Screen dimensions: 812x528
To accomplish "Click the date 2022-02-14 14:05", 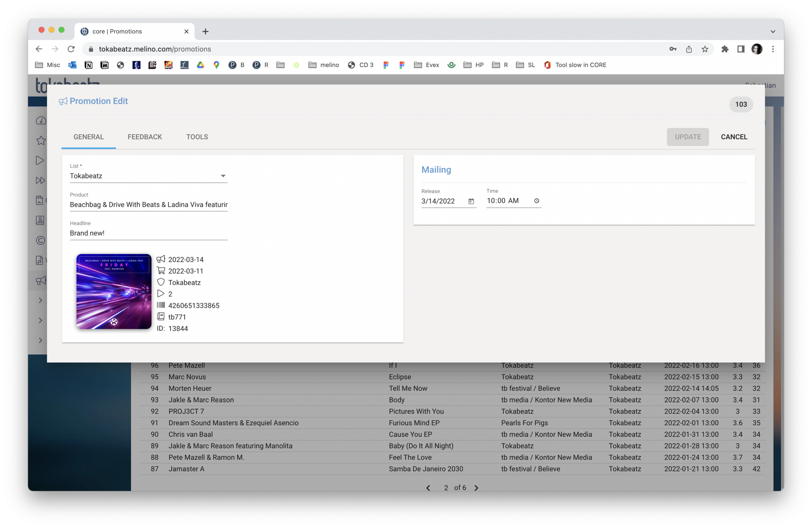I will [x=691, y=388].
